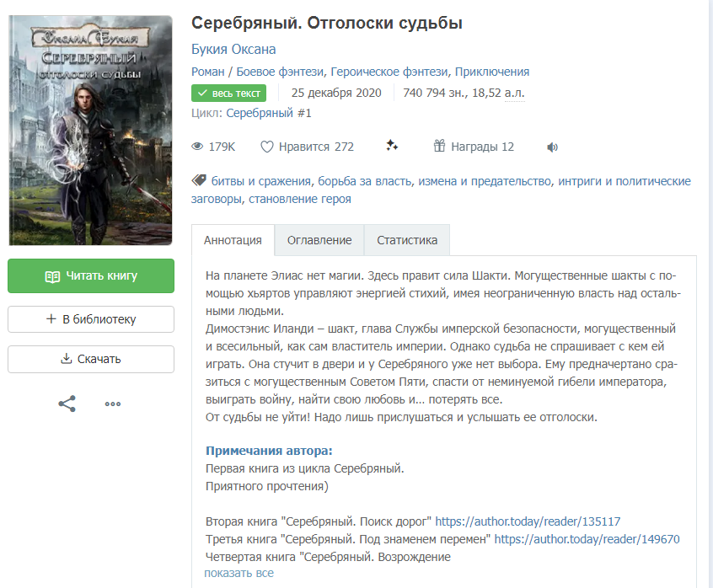Click the sparkle stars icon
Image resolution: width=713 pixels, height=588 pixels.
392,146
